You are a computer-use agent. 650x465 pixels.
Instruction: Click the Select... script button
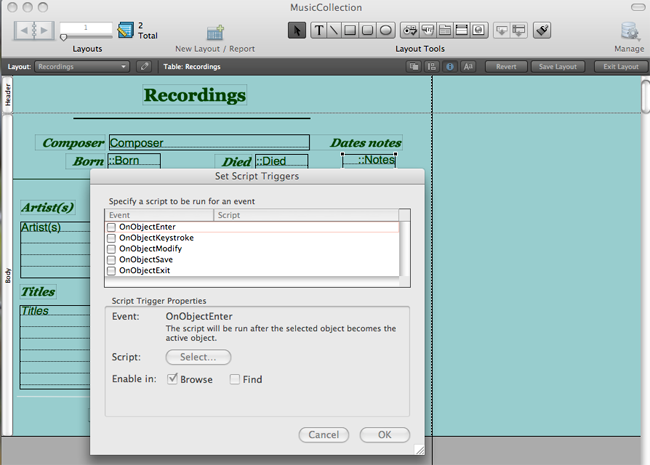point(198,357)
